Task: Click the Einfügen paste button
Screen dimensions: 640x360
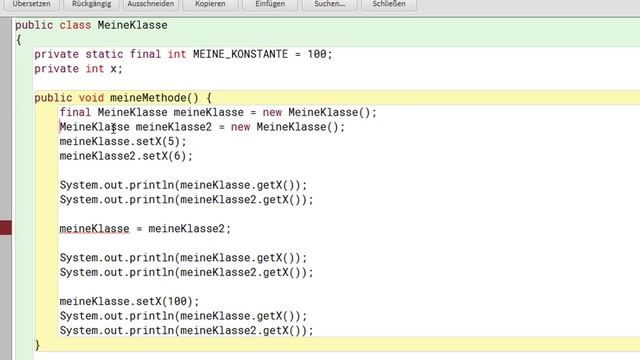Action: (x=270, y=4)
